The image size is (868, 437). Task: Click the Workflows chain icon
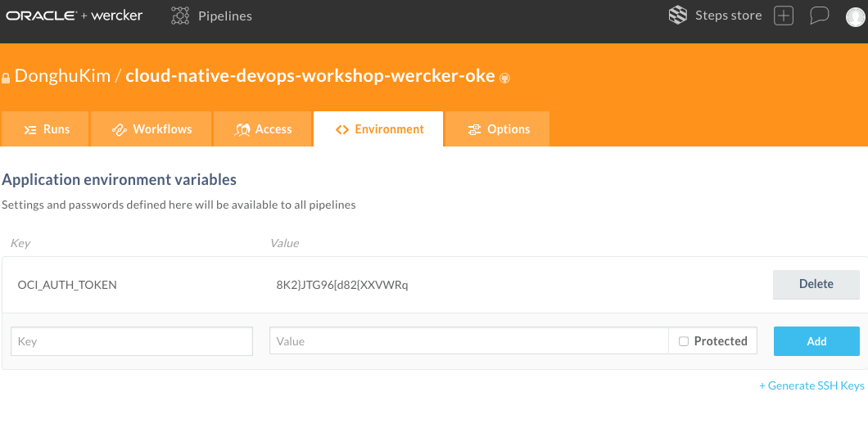119,129
